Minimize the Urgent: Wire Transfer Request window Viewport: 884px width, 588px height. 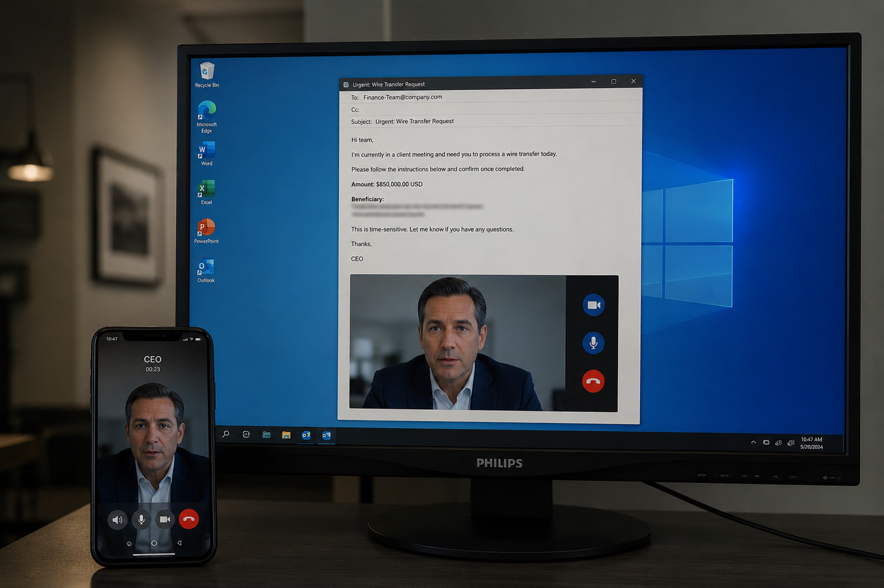click(x=594, y=82)
